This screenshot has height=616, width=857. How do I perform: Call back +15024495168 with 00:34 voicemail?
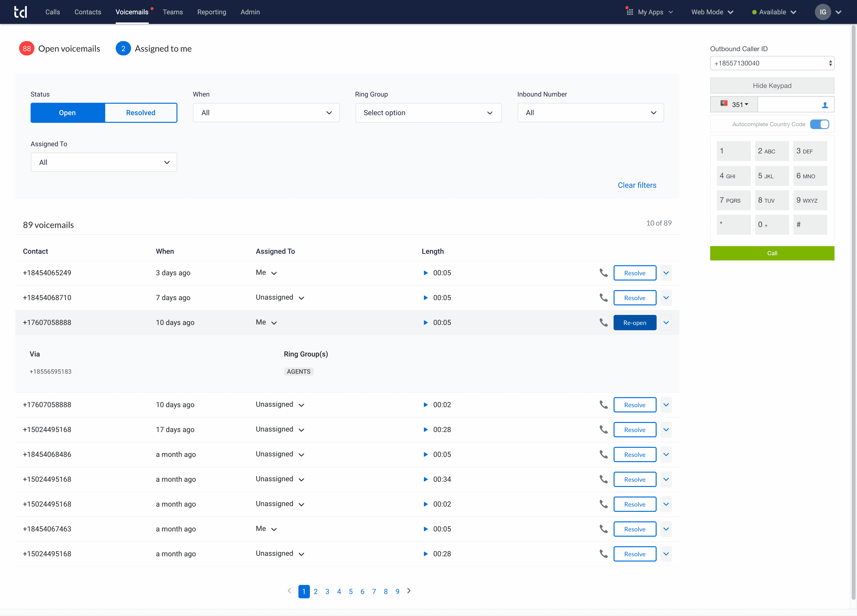coord(604,479)
